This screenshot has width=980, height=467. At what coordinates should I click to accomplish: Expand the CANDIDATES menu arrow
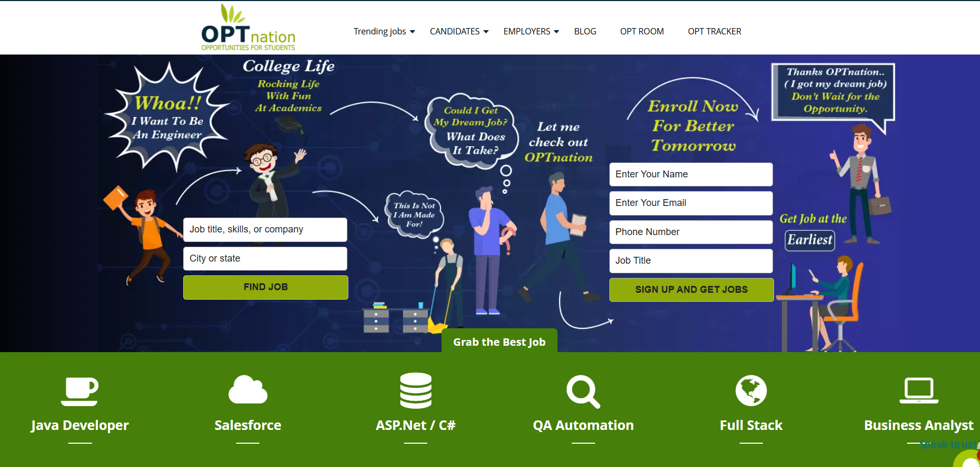[x=486, y=32]
